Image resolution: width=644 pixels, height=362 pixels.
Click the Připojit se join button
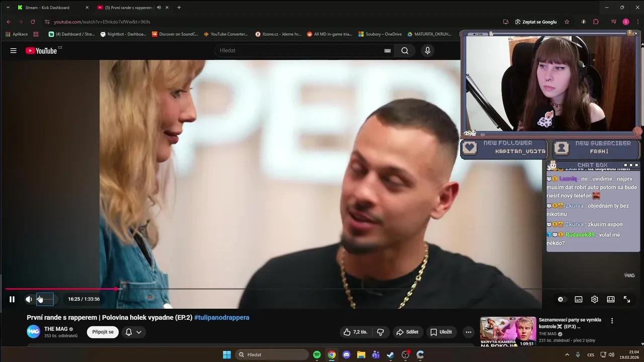point(103,332)
